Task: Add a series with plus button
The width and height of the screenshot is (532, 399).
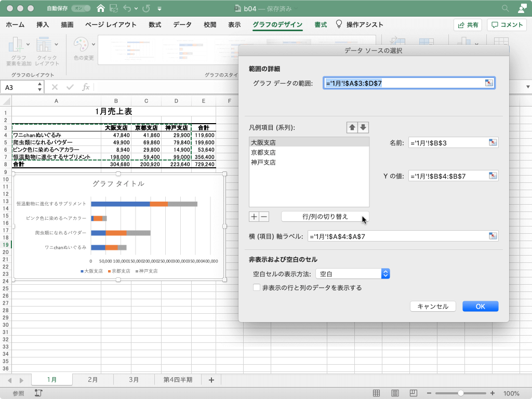Action: [x=254, y=217]
